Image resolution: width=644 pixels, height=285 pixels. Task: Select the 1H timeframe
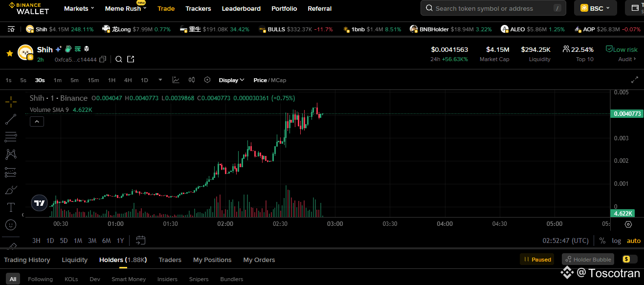click(x=111, y=80)
